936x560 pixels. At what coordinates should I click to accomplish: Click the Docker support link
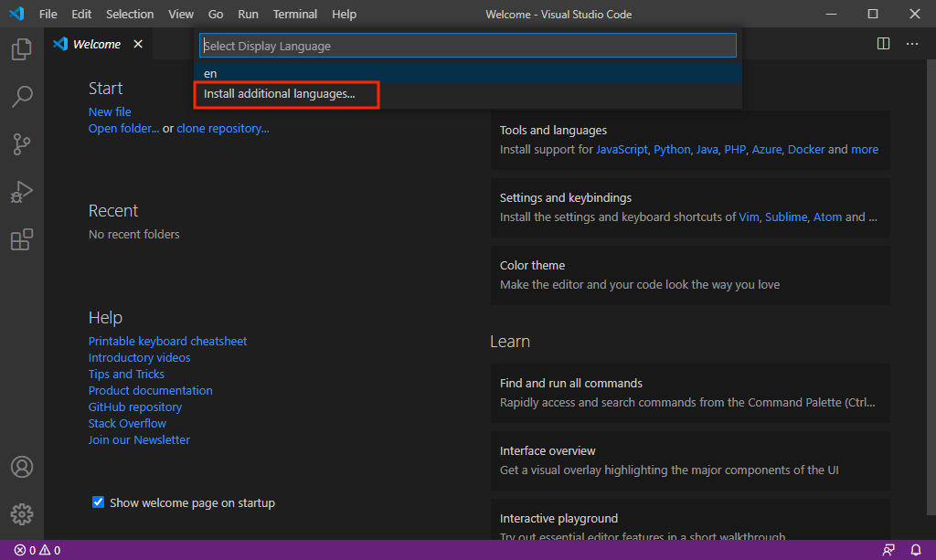coord(806,150)
